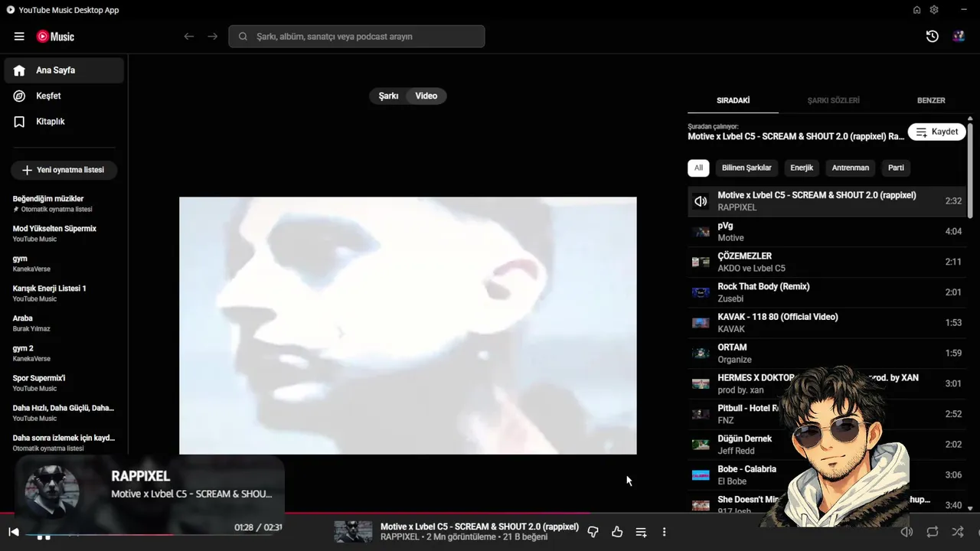Open the hamburger guide menu
Screen dimensions: 980x551
point(19,37)
